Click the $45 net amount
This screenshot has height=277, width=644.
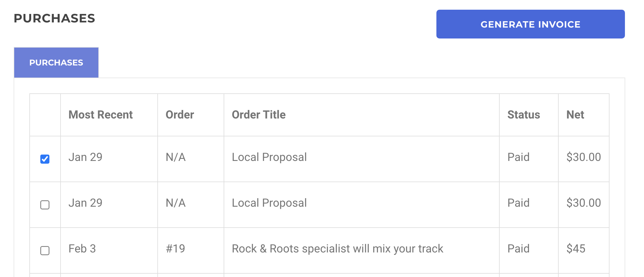pyautogui.click(x=576, y=249)
